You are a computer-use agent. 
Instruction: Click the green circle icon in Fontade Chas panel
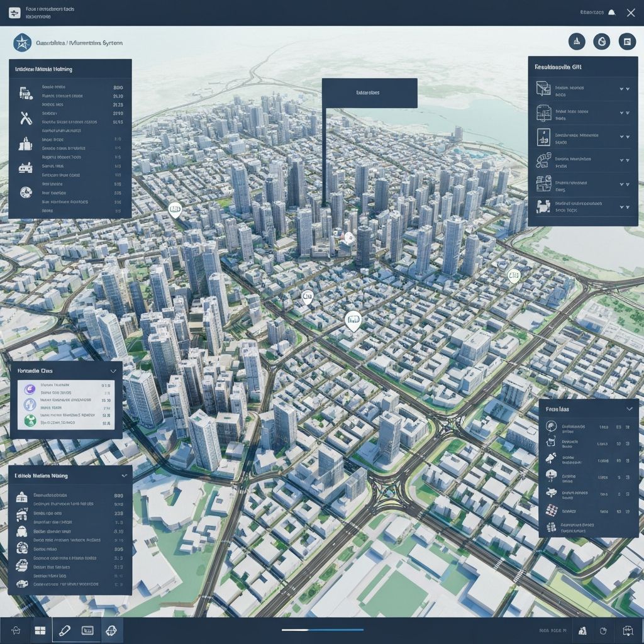click(x=29, y=421)
